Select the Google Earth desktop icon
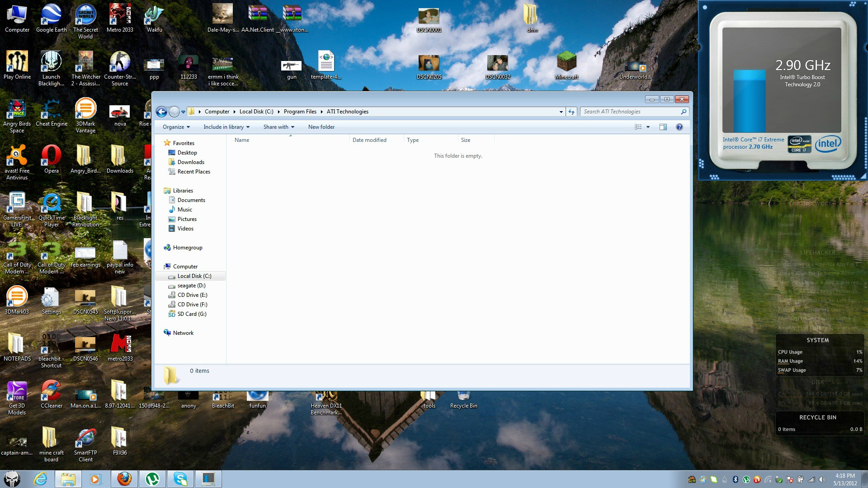Viewport: 868px width, 488px height. pos(51,19)
